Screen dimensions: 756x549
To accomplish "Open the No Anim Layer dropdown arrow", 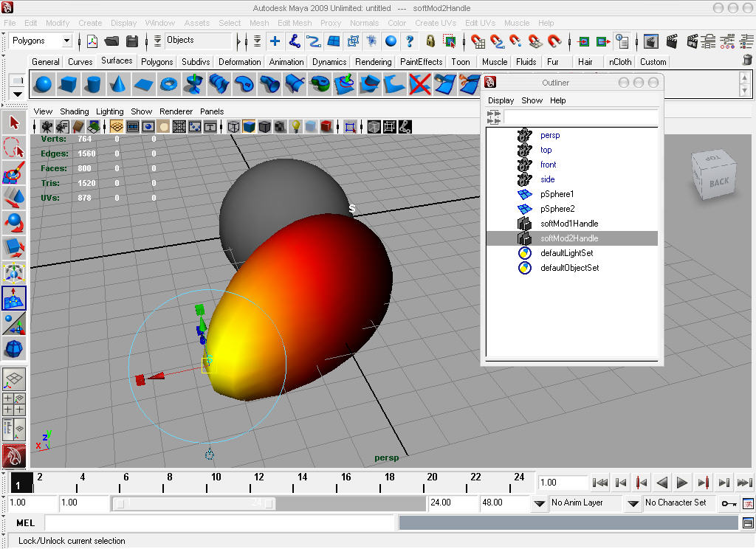I will [540, 504].
